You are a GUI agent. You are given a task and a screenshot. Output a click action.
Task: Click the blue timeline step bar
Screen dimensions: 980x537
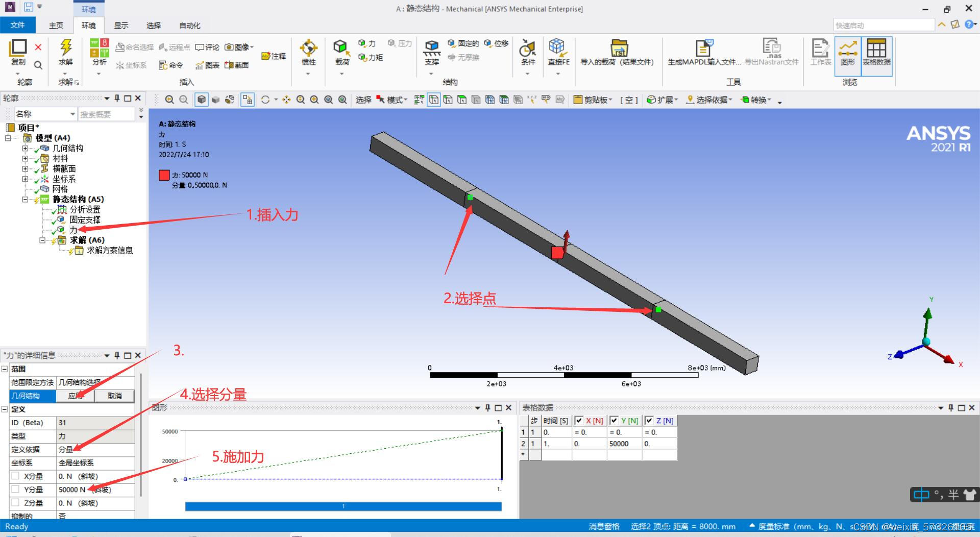343,506
